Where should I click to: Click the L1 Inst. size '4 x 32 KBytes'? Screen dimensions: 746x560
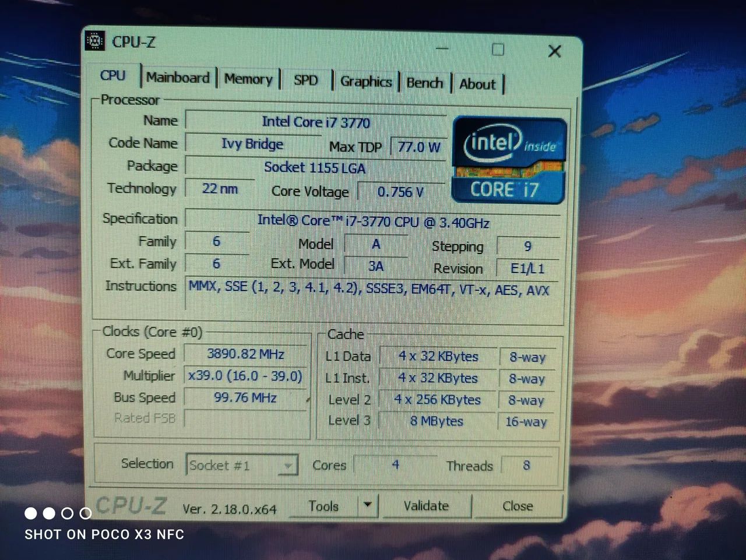(438, 378)
